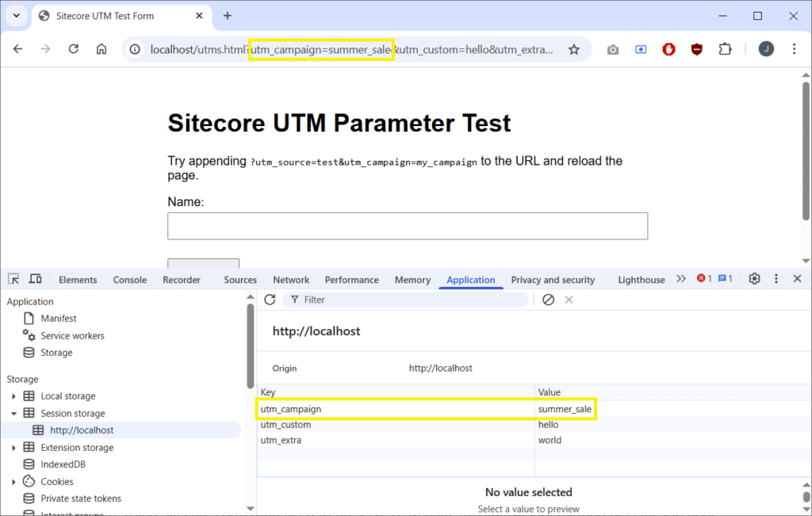Show more DevTools tabs chevron

click(x=681, y=279)
